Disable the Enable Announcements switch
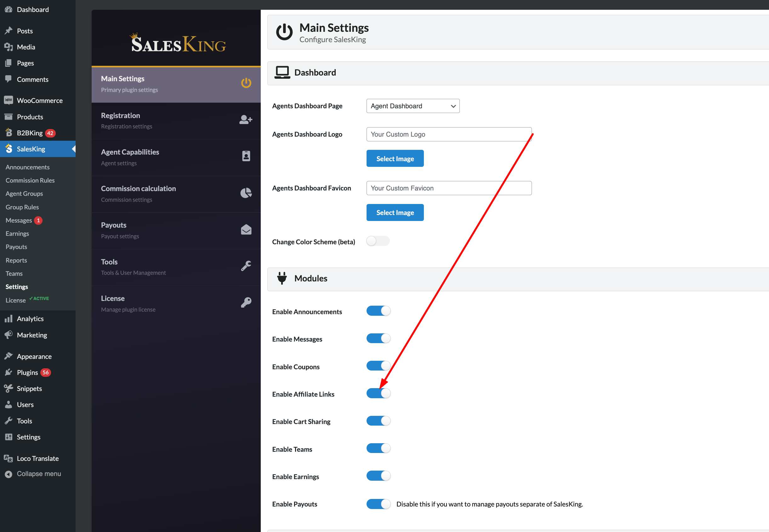Screen dimensions: 769x532 click(x=378, y=311)
